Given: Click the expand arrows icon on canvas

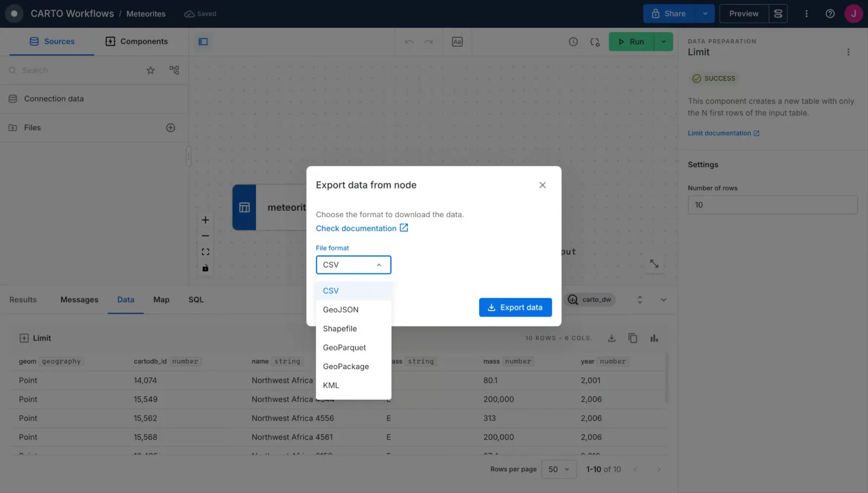Looking at the screenshot, I should 654,263.
